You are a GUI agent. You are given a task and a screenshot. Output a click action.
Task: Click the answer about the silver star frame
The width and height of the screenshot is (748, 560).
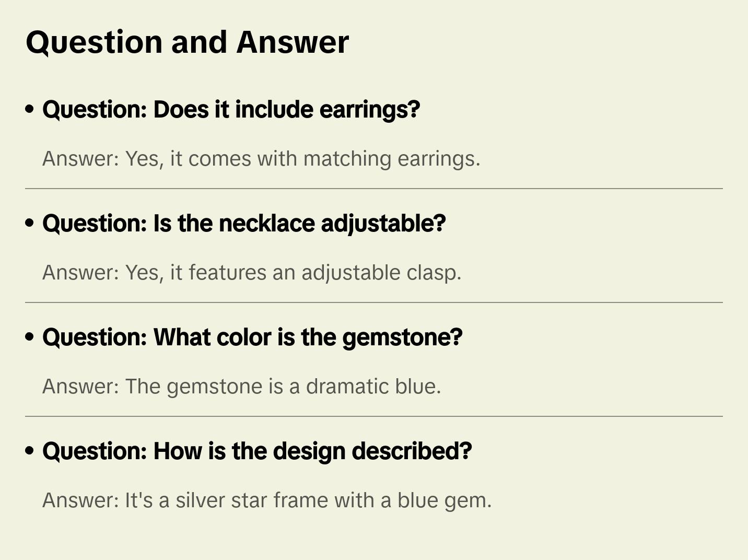(x=267, y=500)
